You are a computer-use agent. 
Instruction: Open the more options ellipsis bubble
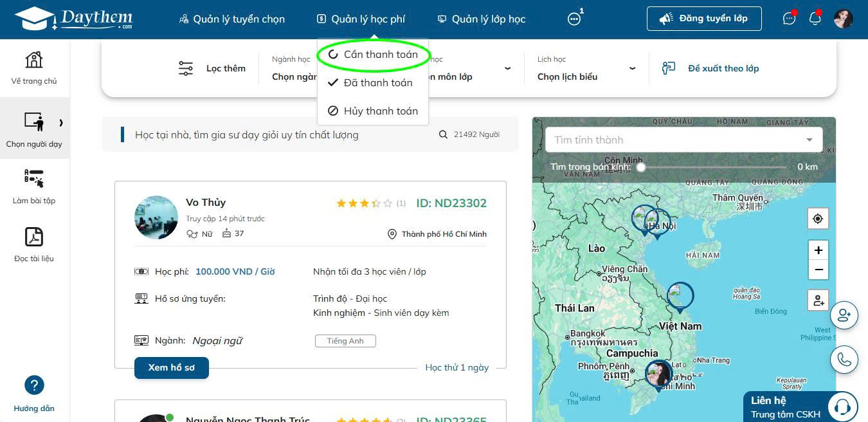(574, 19)
